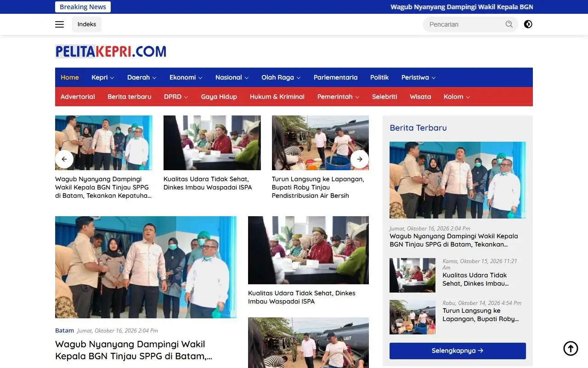Screen dimensions: 588x368
Task: Expand the Peristiwa dropdown menu
Action: coord(418,77)
